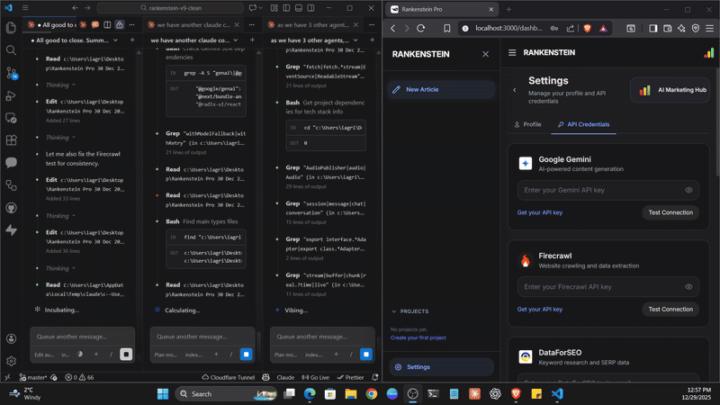Switch to the Profile tab in Settings
Viewport: 720px width, 405px height.
pyautogui.click(x=528, y=124)
